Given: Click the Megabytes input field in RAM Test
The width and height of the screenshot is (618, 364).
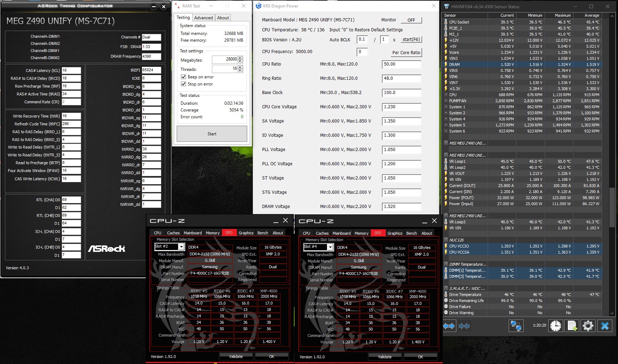Looking at the screenshot, I should [x=225, y=59].
